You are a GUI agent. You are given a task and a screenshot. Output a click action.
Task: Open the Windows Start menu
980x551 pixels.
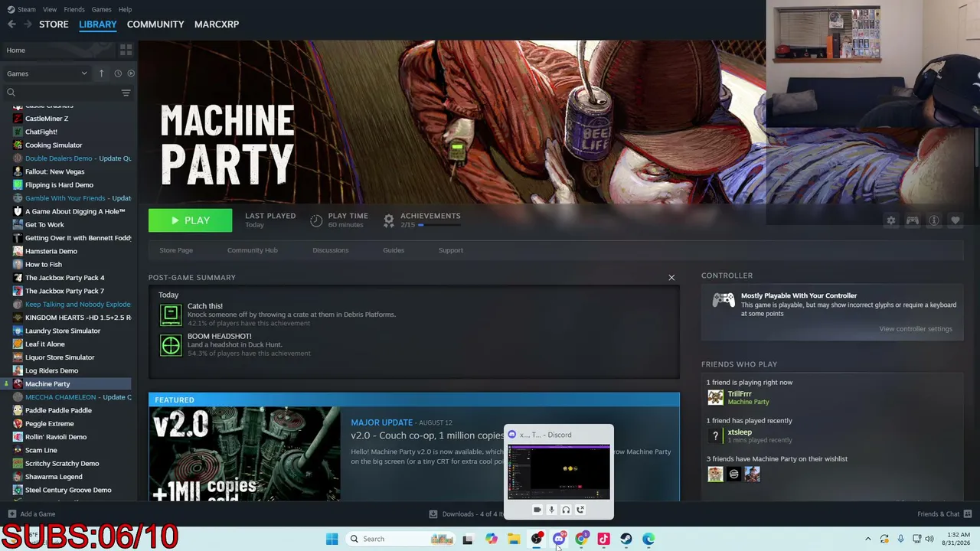pos(332,539)
